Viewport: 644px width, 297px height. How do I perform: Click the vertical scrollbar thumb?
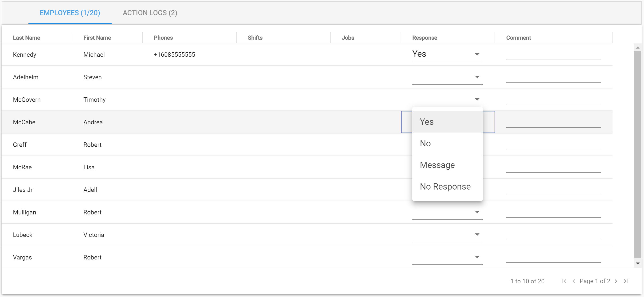(637, 155)
